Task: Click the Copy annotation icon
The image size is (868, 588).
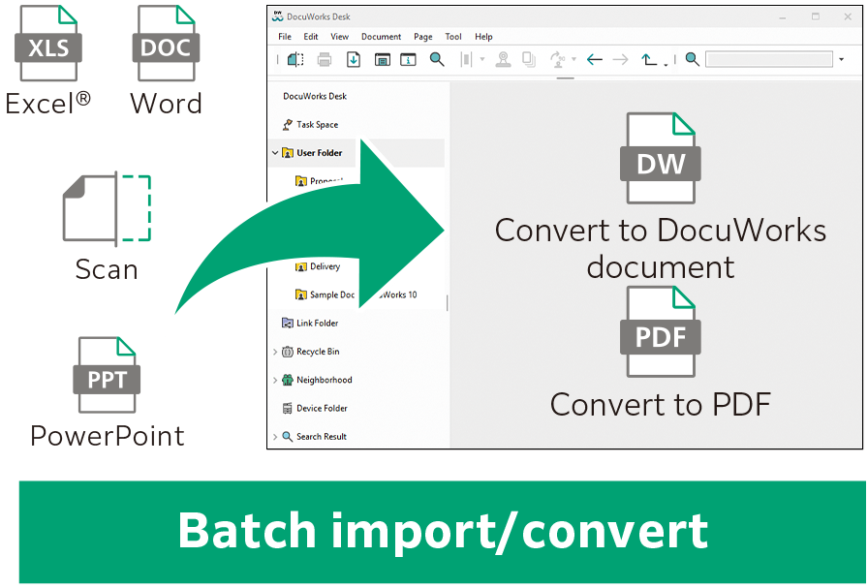Action: point(528,59)
